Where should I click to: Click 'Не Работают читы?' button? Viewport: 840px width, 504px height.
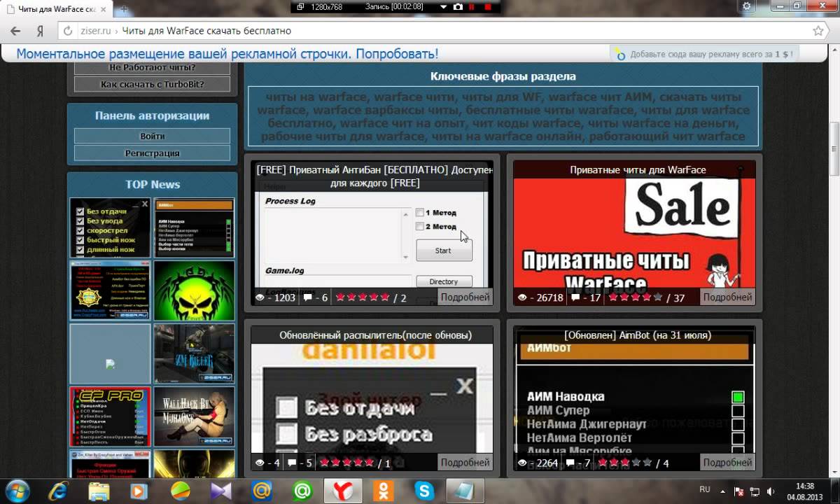click(x=152, y=67)
